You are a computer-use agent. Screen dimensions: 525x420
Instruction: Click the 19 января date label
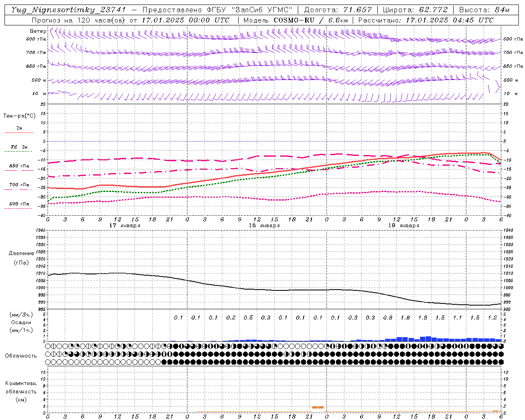[404, 225]
